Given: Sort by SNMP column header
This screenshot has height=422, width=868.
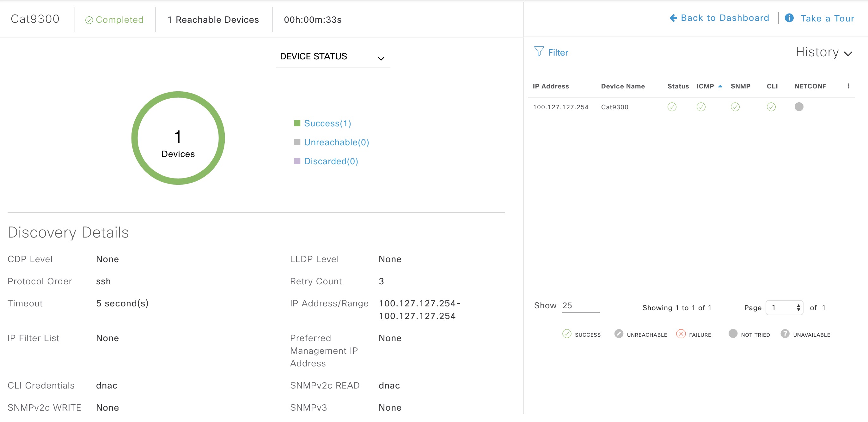Looking at the screenshot, I should click(740, 86).
